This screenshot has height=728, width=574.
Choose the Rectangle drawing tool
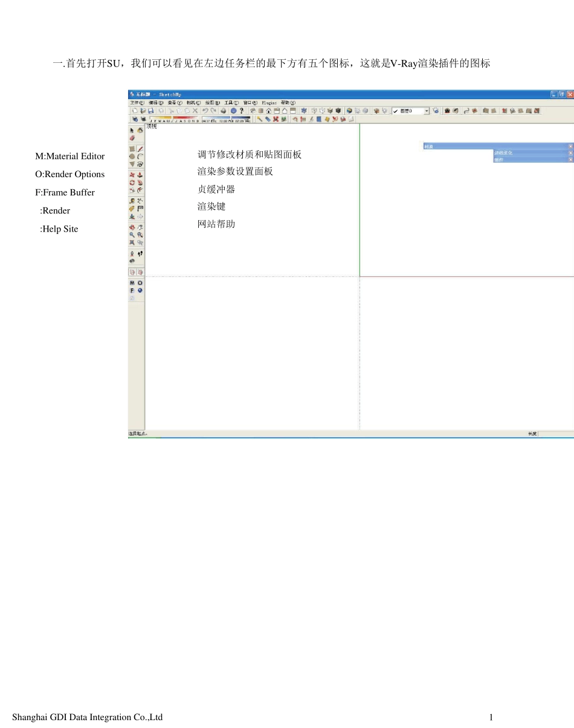pos(132,149)
